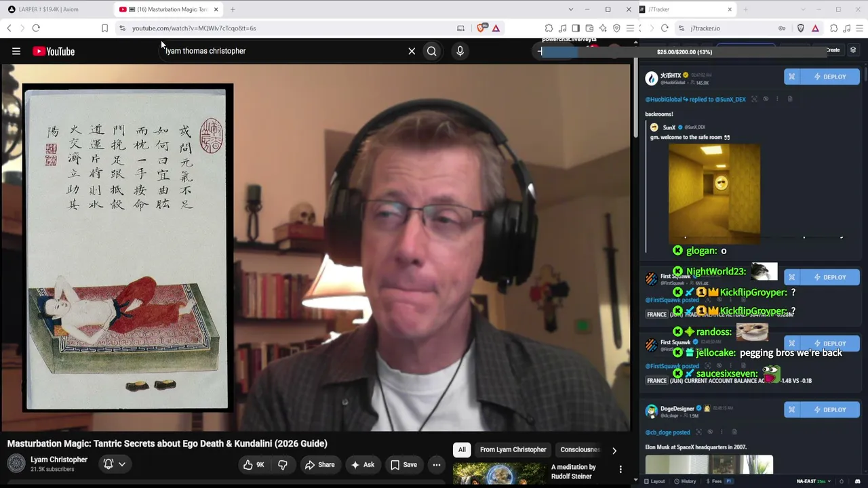Like the video with 9K likes
Screen dimensions: 868x488
pos(254,464)
